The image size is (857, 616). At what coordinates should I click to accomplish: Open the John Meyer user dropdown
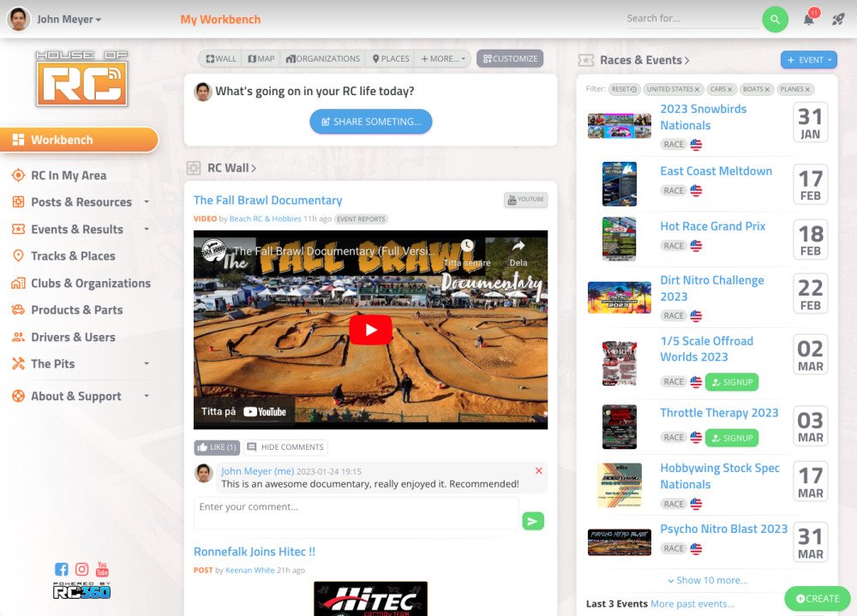69,19
